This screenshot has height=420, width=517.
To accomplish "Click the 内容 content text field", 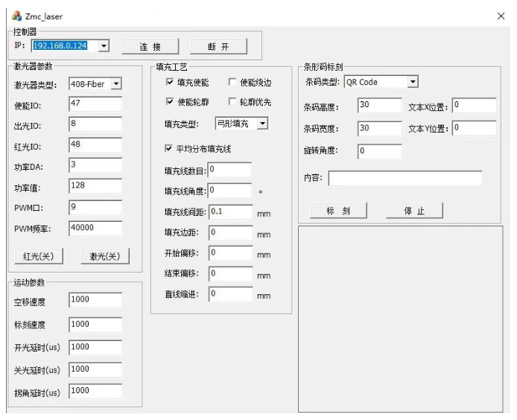I will (x=405, y=179).
